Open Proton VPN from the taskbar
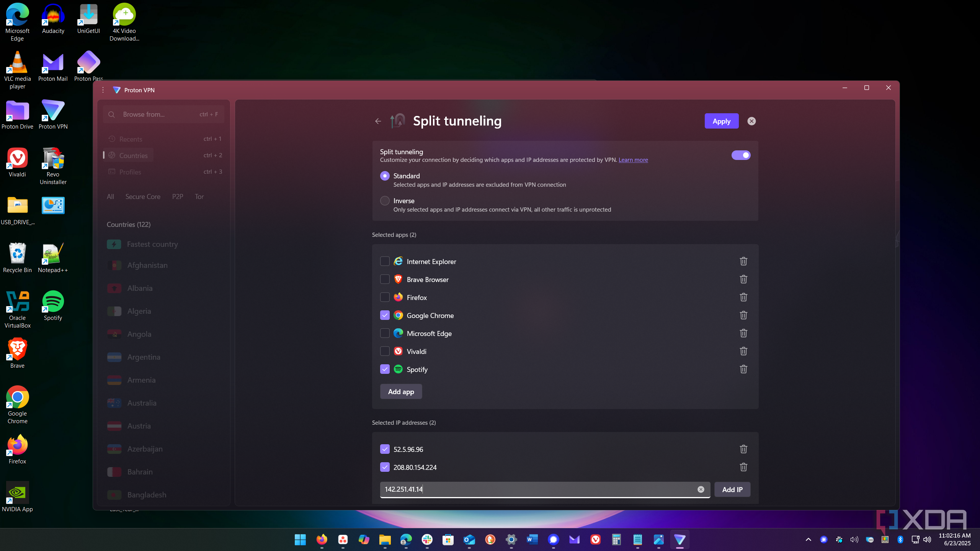The image size is (980, 551). pyautogui.click(x=679, y=540)
